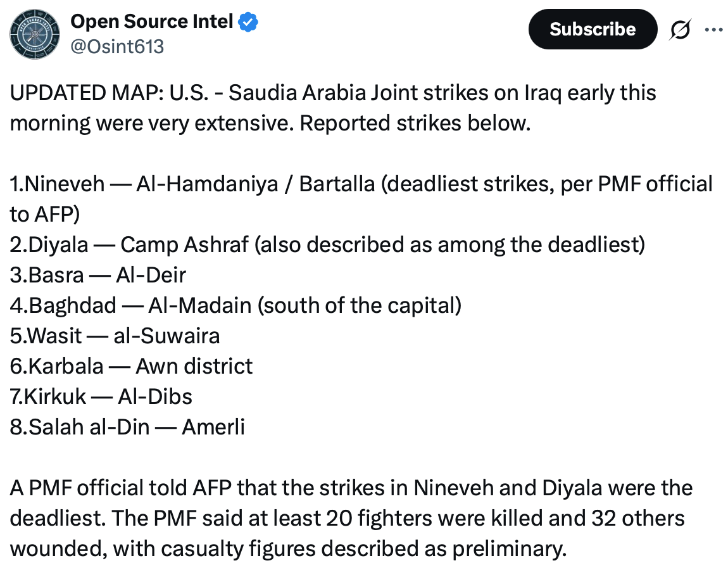Click the "Reported strikes below" text

tap(415, 123)
